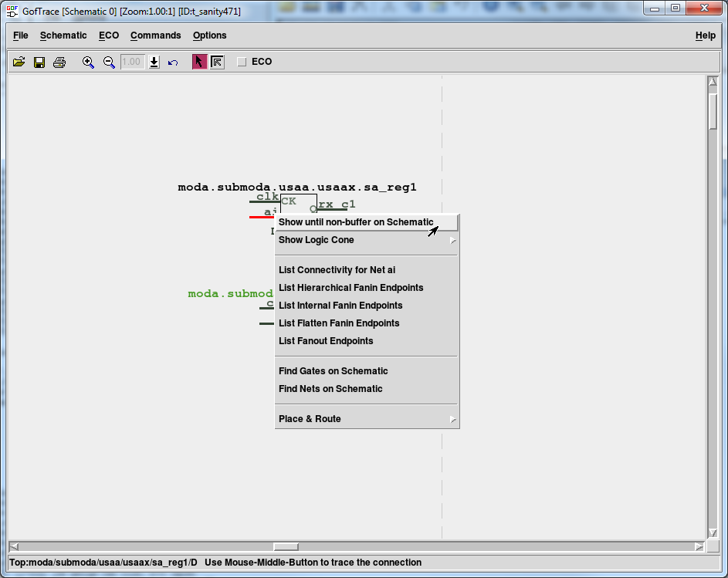Choose Show until non-buffer on Schematic
Screen dimensions: 728x578
click(x=356, y=222)
